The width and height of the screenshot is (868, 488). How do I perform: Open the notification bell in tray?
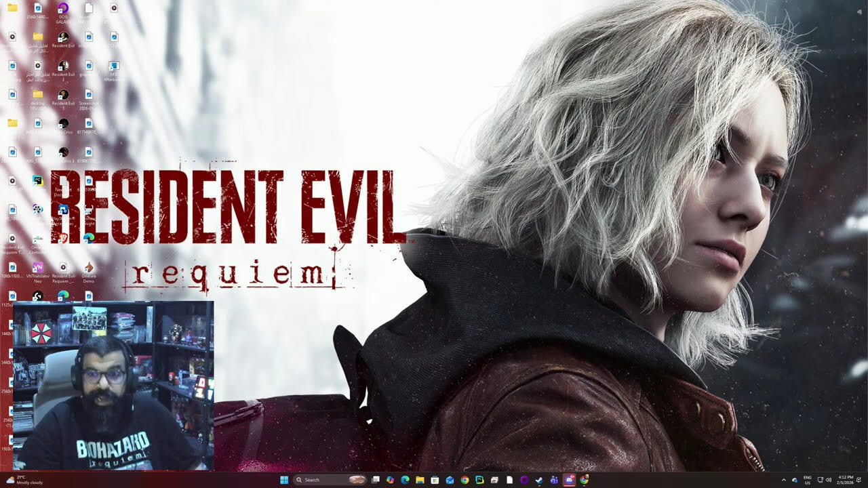859,480
